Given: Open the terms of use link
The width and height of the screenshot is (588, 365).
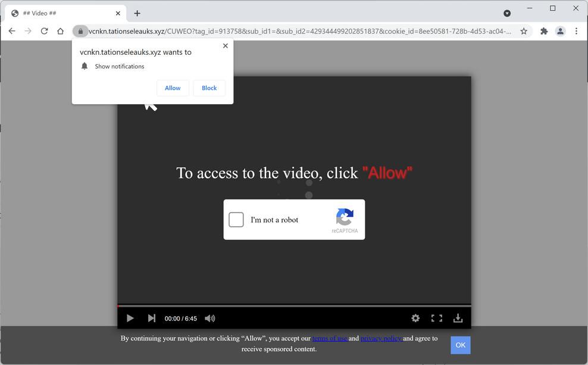Looking at the screenshot, I should click(330, 338).
